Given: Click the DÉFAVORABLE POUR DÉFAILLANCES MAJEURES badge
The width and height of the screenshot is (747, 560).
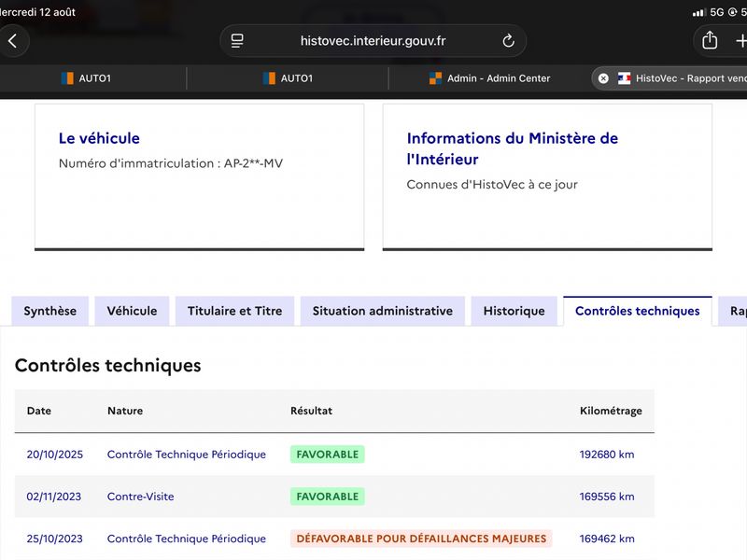Looking at the screenshot, I should (421, 539).
